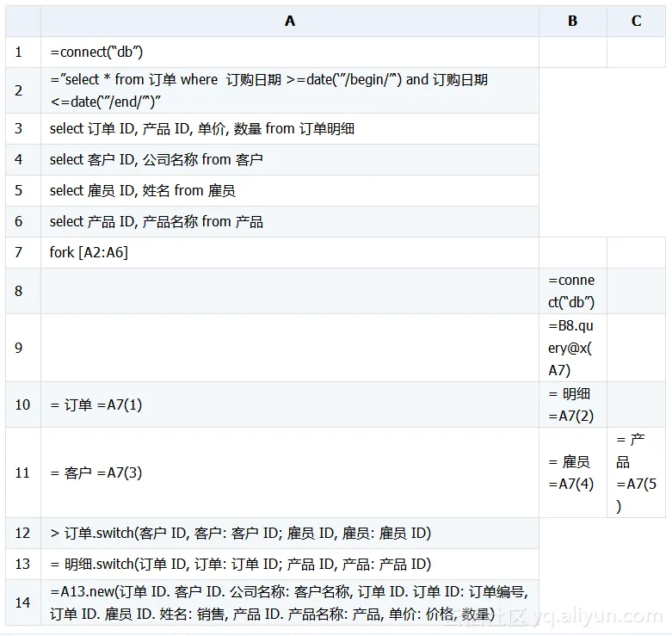
Task: Select cell 'select 产品 ID, 产品名称 from 产品'
Action: [290, 221]
